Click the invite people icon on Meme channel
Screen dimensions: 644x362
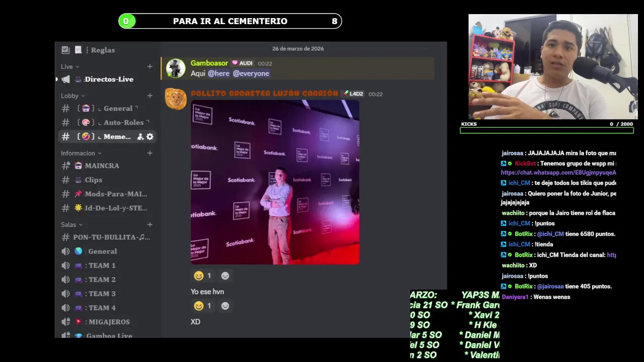click(140, 137)
